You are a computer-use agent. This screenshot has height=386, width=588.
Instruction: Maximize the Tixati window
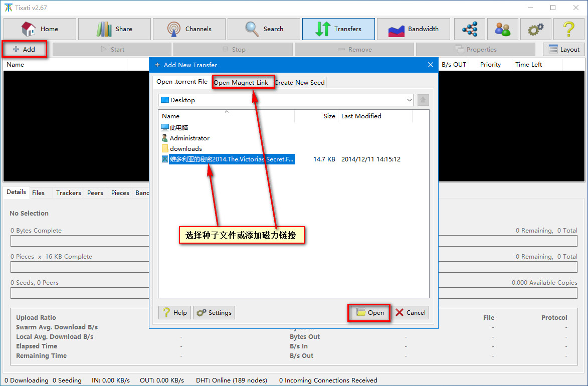(x=553, y=8)
